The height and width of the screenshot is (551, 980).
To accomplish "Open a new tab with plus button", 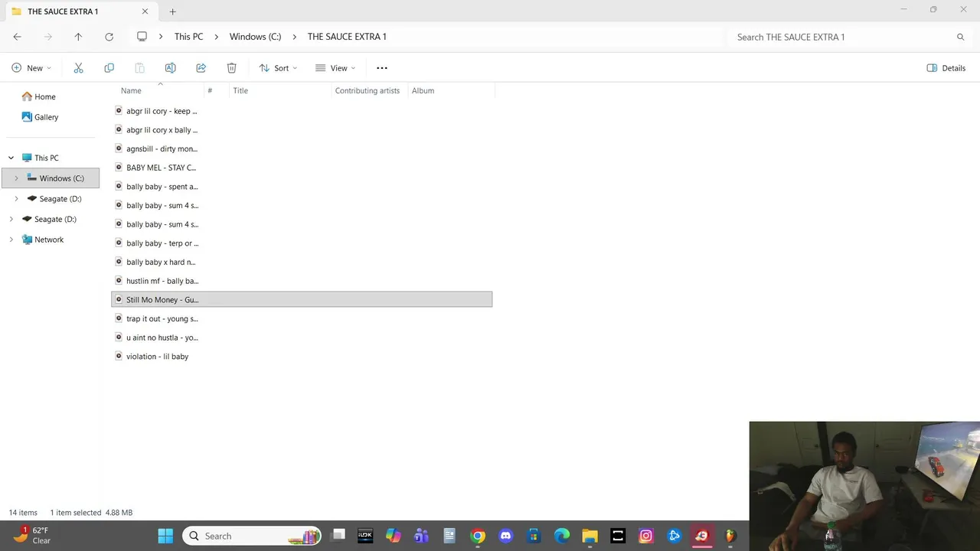I will (172, 11).
